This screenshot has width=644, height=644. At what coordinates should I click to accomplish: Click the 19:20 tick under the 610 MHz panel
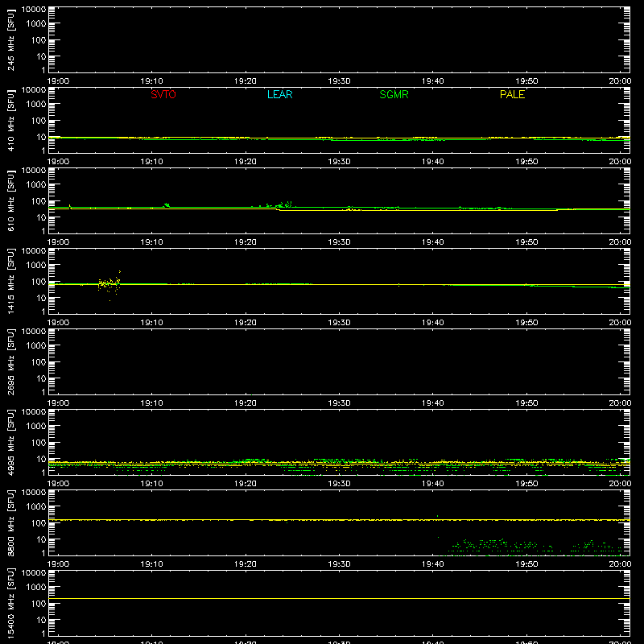point(246,242)
